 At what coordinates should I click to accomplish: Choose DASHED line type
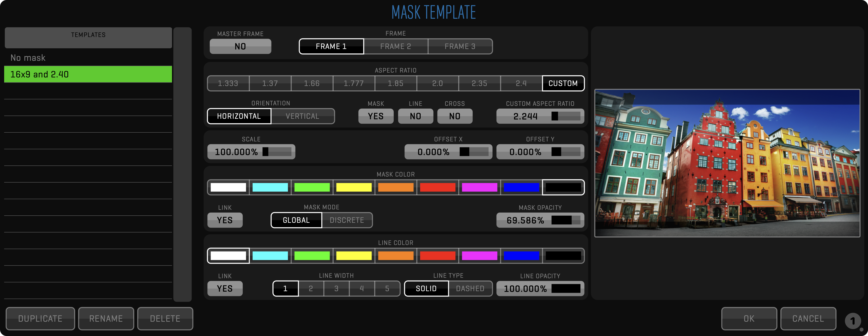470,288
